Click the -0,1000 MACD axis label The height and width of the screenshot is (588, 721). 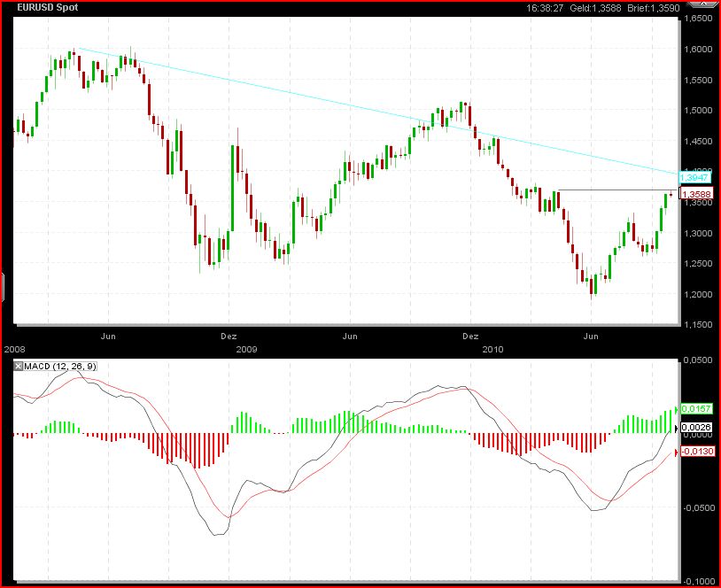702,581
